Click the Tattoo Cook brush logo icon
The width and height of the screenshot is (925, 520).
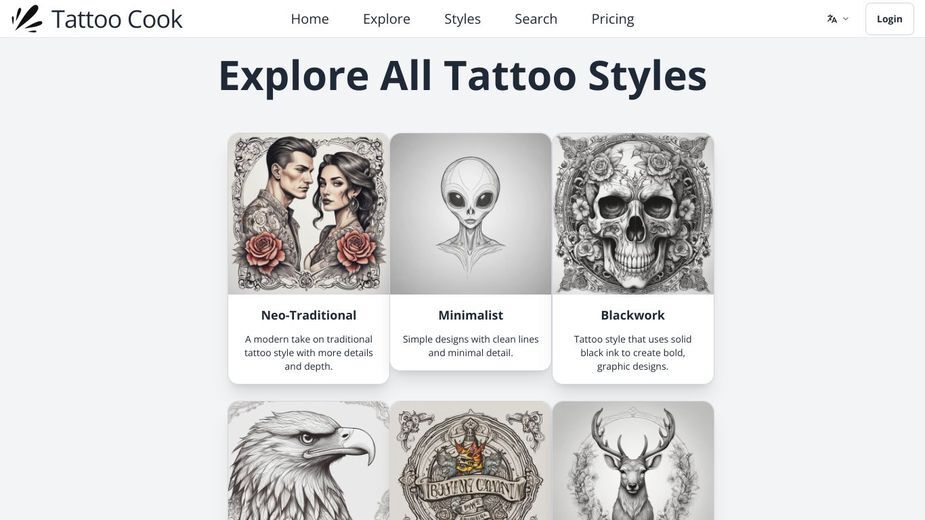[27, 19]
